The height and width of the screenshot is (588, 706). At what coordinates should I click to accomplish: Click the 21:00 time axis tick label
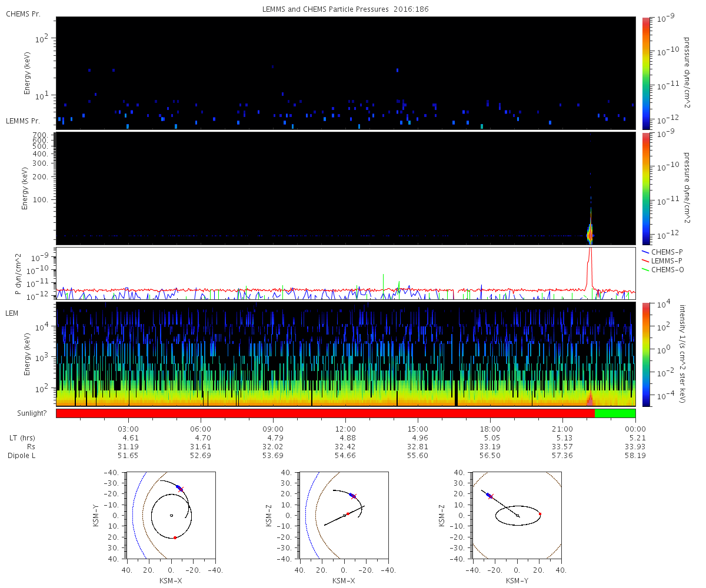point(563,429)
